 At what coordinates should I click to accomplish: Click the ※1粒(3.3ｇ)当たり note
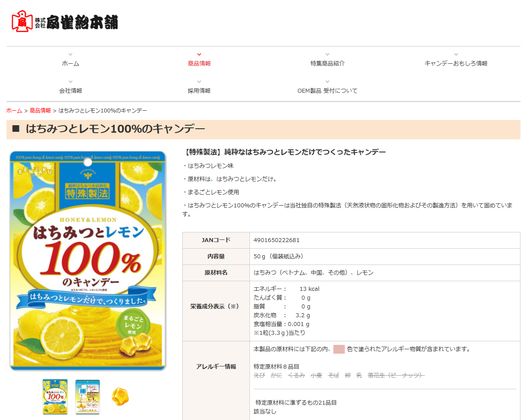279,333
